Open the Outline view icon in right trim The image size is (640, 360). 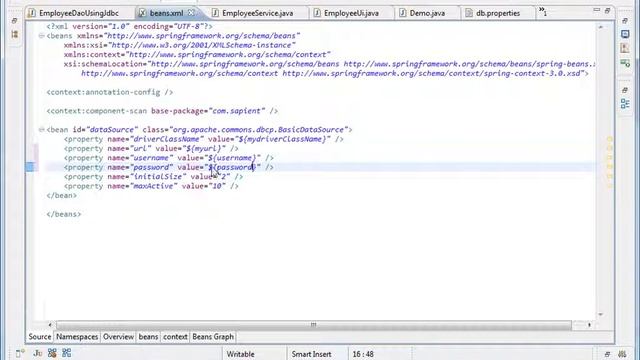(625, 103)
